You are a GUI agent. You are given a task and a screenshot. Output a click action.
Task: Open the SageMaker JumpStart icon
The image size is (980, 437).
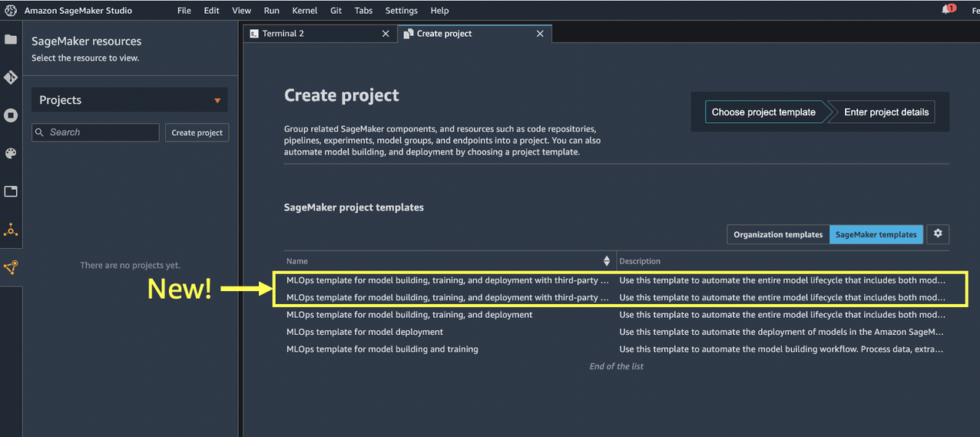coord(11,230)
